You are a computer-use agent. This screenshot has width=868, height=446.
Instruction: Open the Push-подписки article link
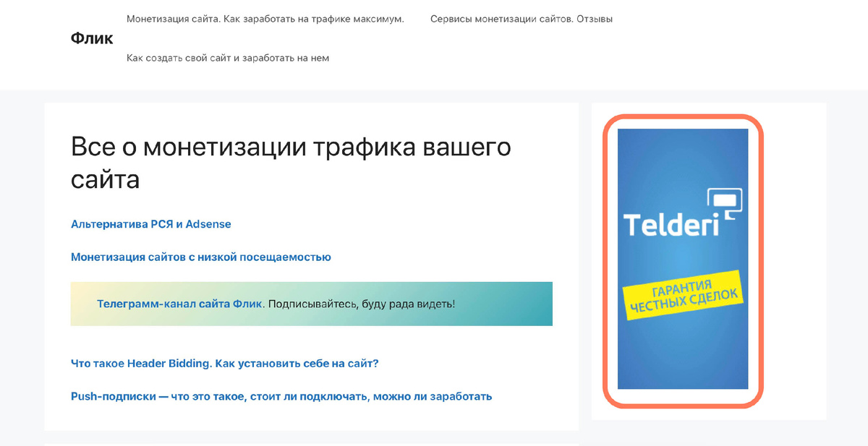coord(281,396)
